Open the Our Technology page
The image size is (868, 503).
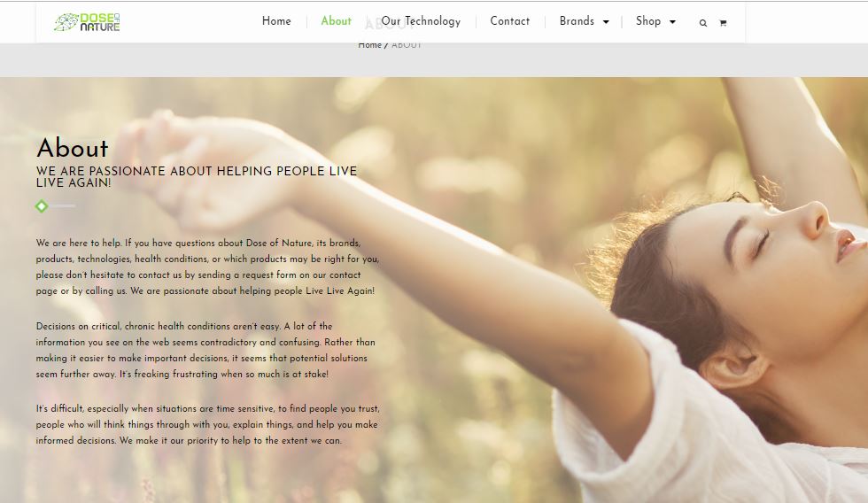coord(421,21)
